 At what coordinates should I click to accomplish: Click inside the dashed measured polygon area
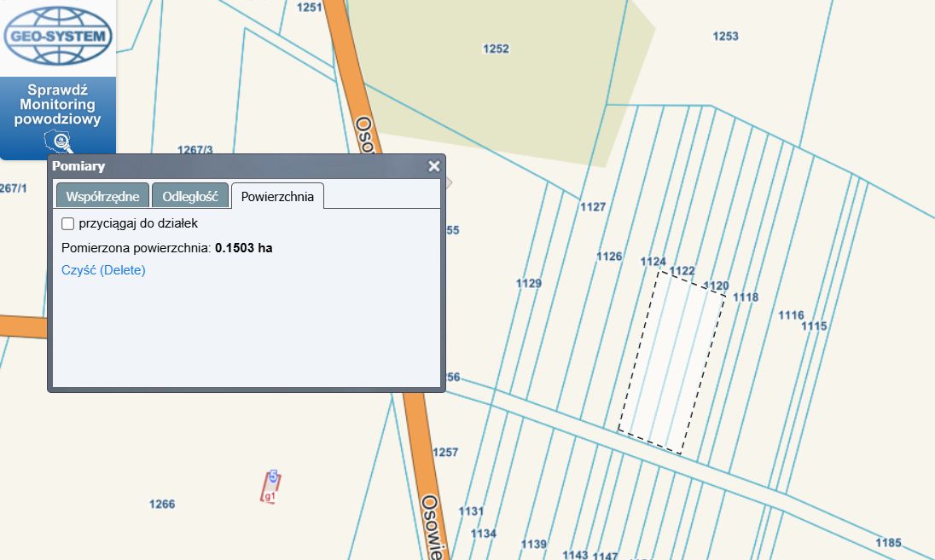click(x=672, y=362)
